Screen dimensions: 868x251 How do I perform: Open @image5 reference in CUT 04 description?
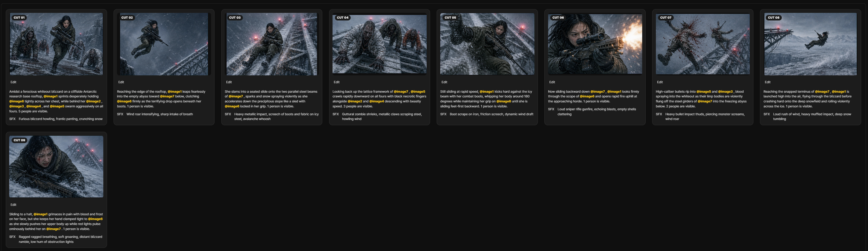418,92
